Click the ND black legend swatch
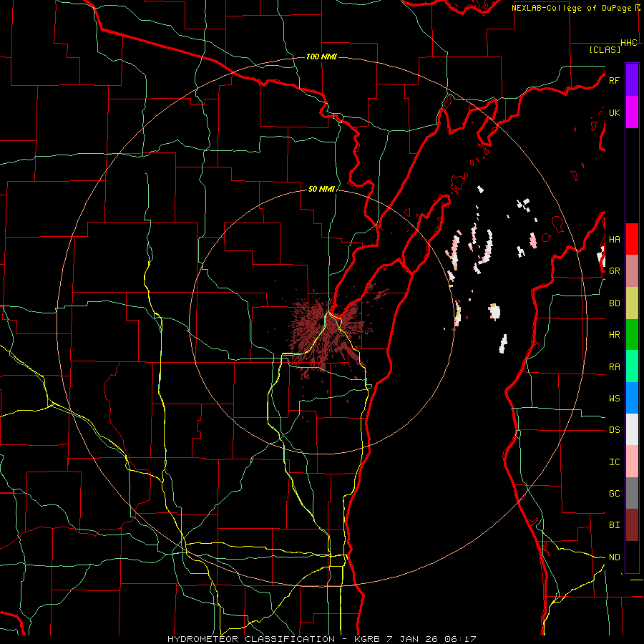Screen dimensions: 644x644 point(632,557)
